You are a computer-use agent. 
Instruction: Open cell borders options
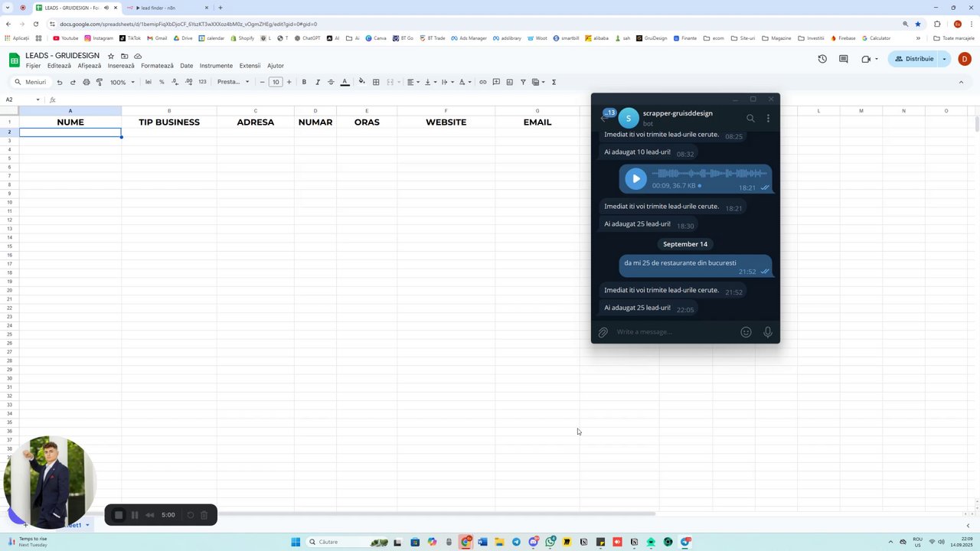[x=376, y=82]
